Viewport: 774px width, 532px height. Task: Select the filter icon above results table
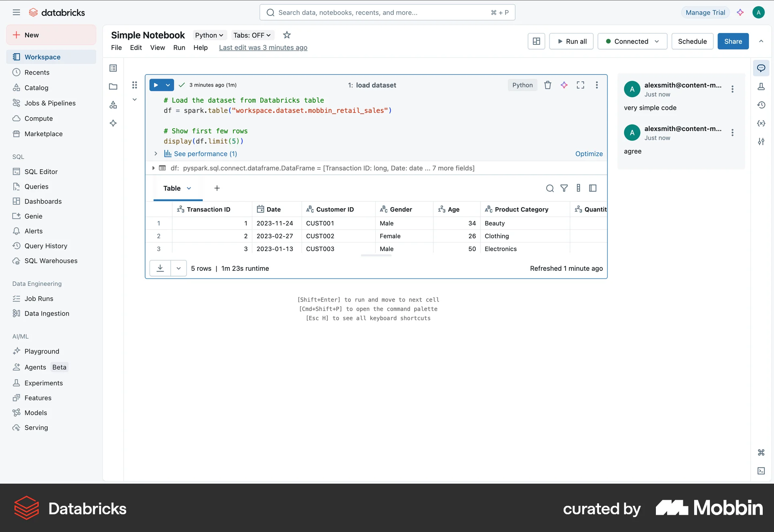pos(564,188)
